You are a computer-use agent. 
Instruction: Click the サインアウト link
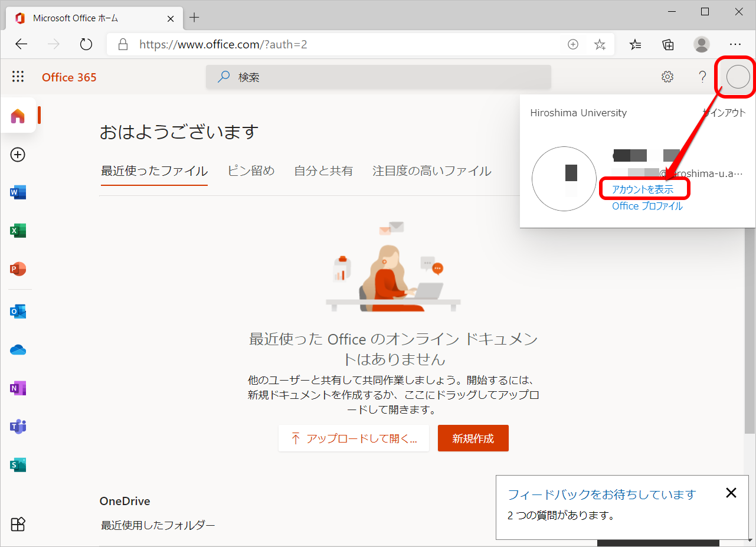(x=724, y=113)
